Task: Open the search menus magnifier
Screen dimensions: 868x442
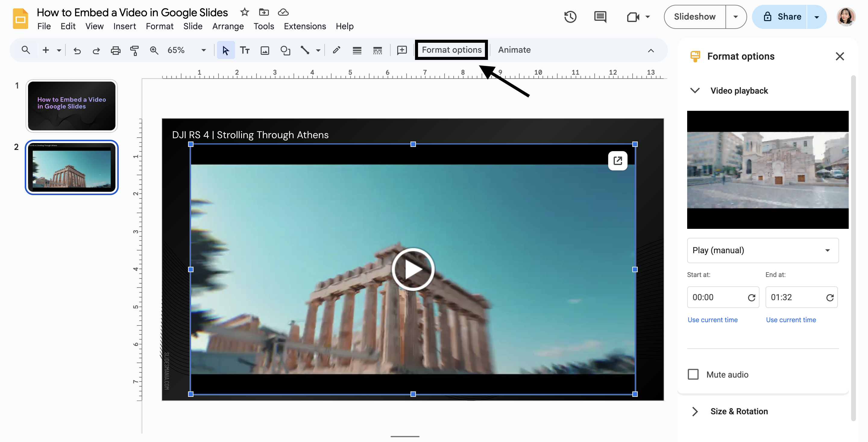Action: pos(26,50)
